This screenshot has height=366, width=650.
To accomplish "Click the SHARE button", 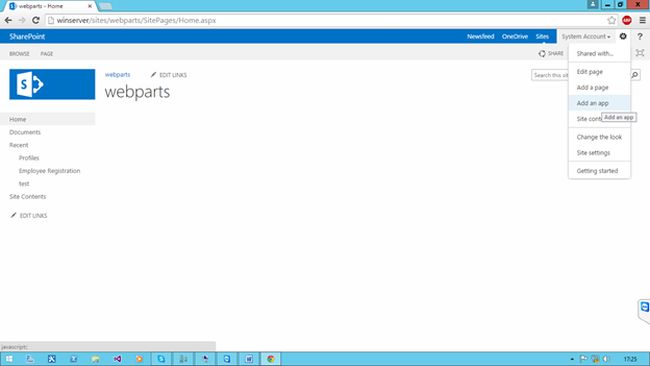I will pyautogui.click(x=551, y=53).
